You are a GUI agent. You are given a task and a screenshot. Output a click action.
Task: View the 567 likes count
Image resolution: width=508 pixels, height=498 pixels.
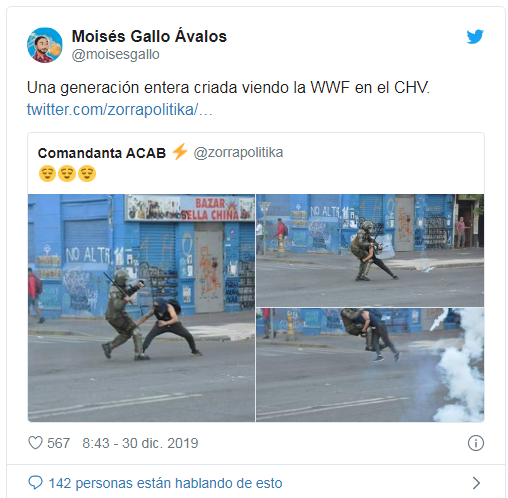(x=58, y=443)
